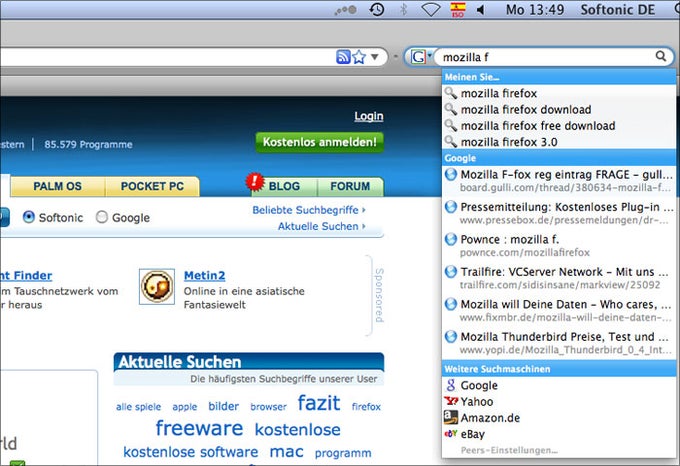This screenshot has height=466, width=680.
Task: Switch to POCKET PC tab
Action: (152, 186)
